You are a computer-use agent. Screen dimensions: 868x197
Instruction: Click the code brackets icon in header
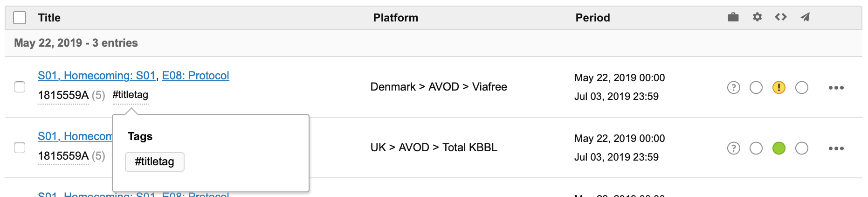781,17
